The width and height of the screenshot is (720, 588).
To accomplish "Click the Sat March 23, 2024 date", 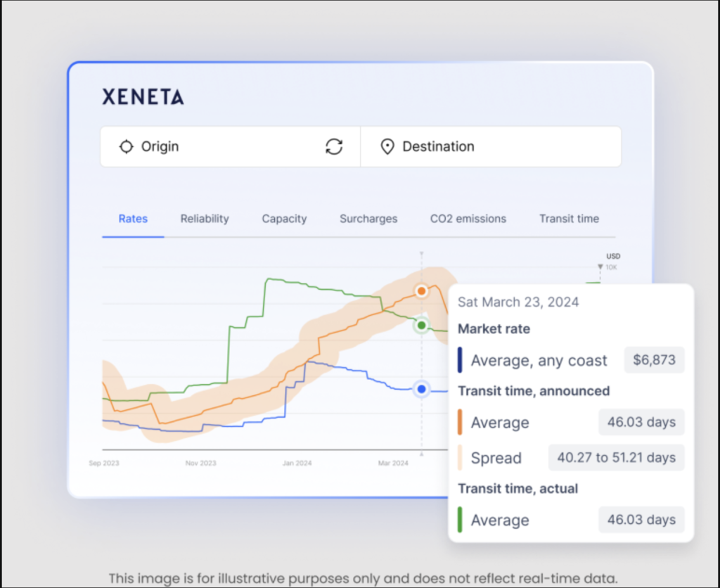I will (518, 302).
